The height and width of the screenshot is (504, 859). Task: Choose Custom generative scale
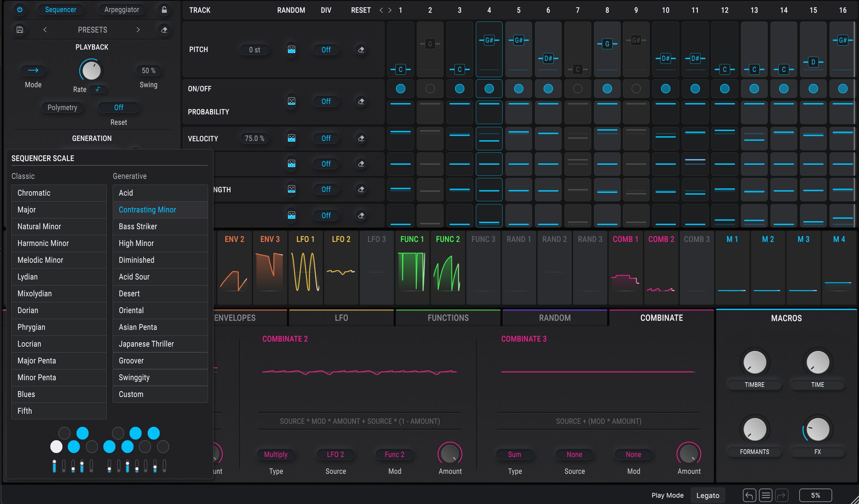pyautogui.click(x=160, y=394)
